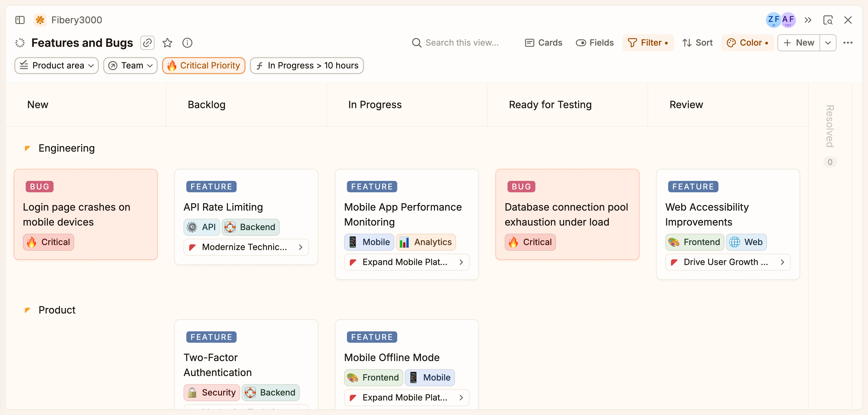Toggle the left sidebar panel icon
This screenshot has width=868, height=415.
coord(20,20)
